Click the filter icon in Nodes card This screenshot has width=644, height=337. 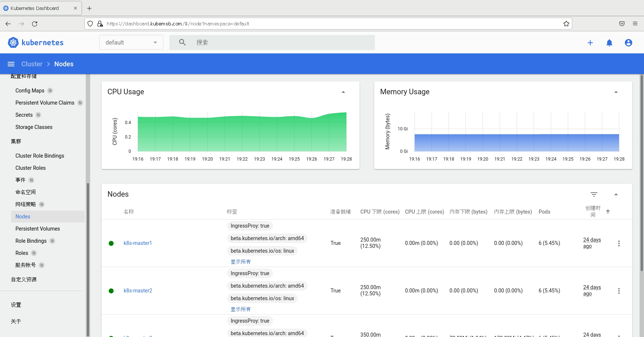click(x=594, y=194)
